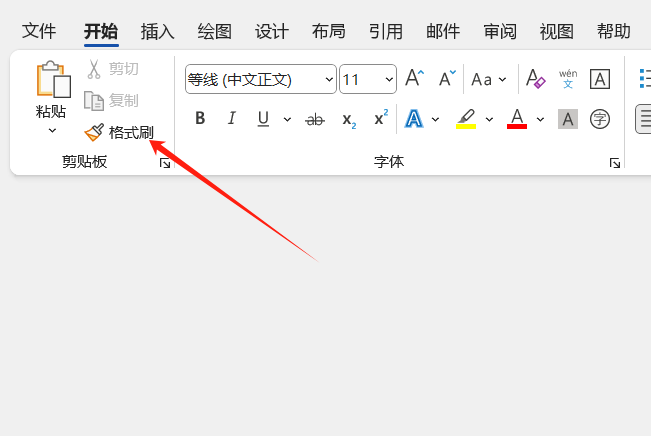Click the 剪切 (Cut) button

click(112, 69)
